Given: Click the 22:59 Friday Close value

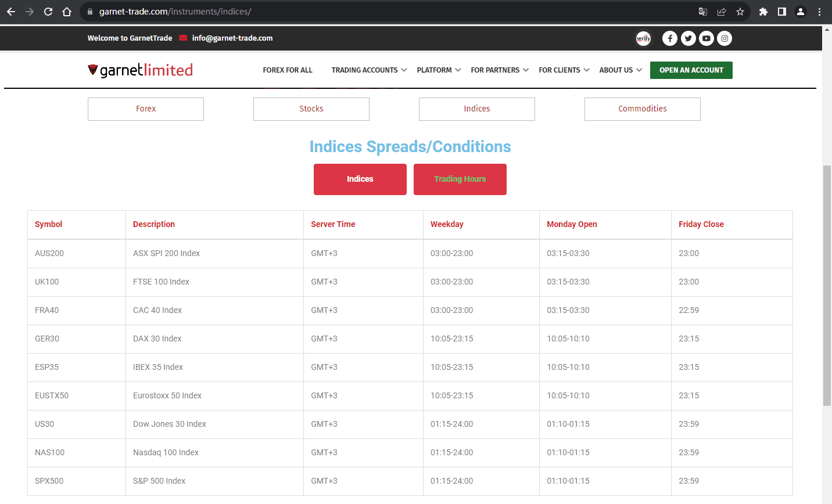Looking at the screenshot, I should pos(689,310).
